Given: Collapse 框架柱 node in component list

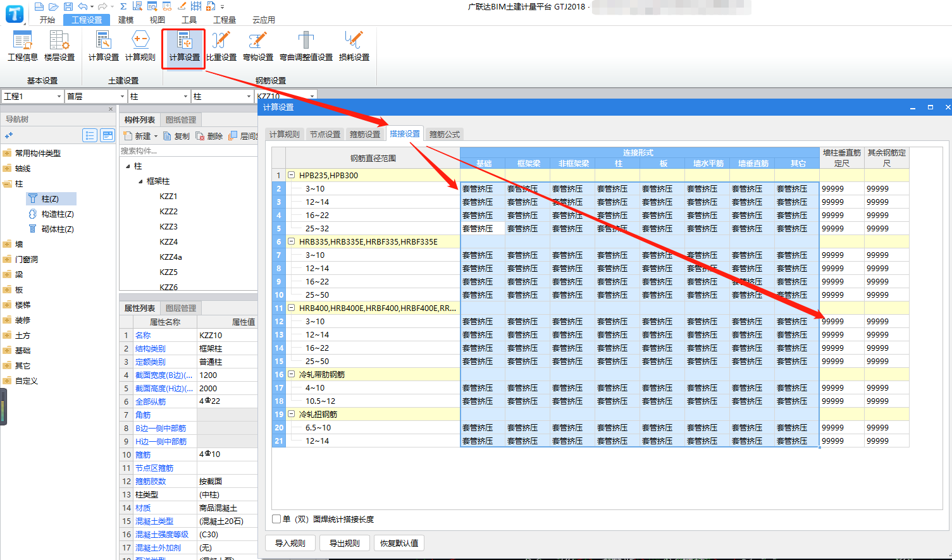Looking at the screenshot, I should point(140,181).
